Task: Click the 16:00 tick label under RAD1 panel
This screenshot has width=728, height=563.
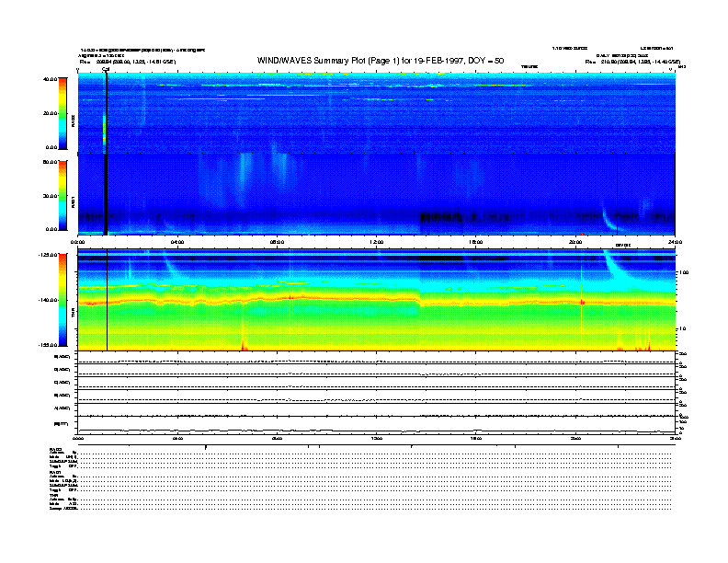Action: pos(476,242)
